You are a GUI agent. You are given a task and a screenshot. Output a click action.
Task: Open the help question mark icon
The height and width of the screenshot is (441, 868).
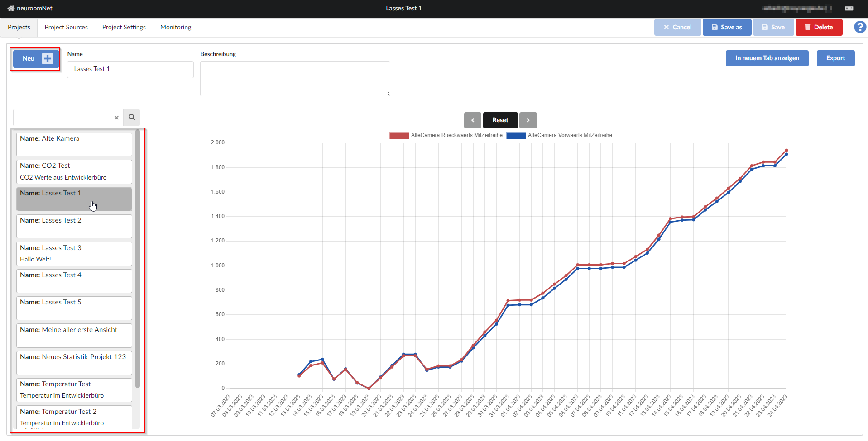[x=860, y=27]
